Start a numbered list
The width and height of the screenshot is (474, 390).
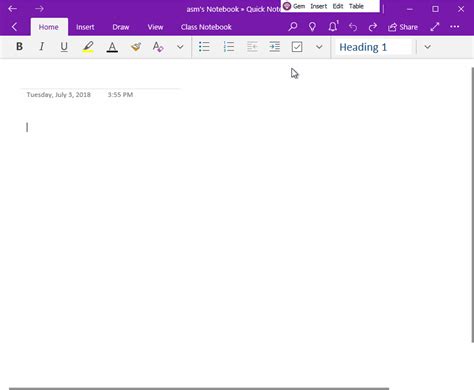(x=229, y=47)
